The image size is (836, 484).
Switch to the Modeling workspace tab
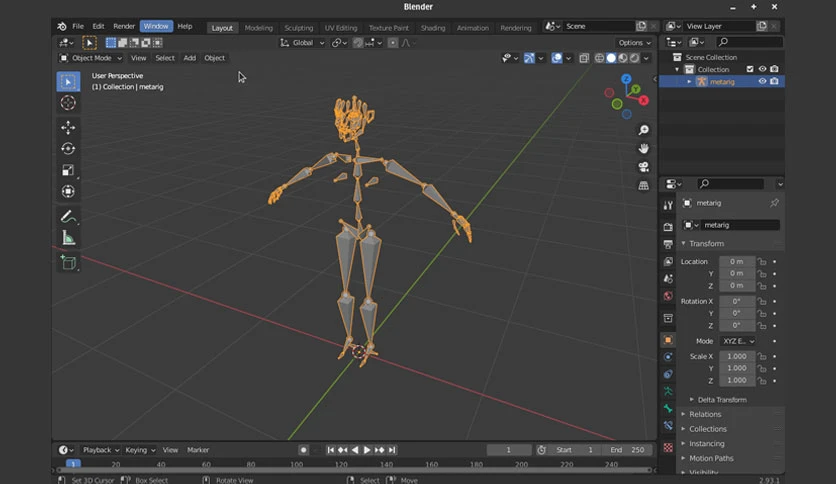(x=259, y=28)
